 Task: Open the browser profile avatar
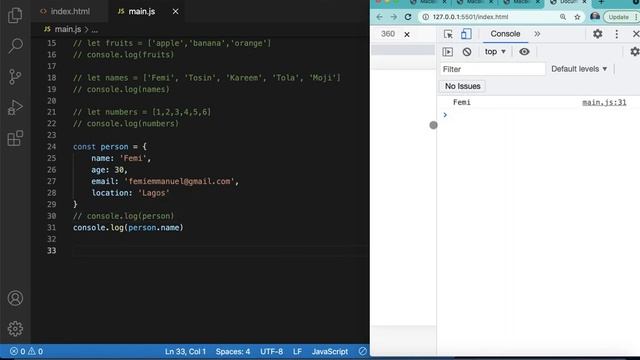595,16
